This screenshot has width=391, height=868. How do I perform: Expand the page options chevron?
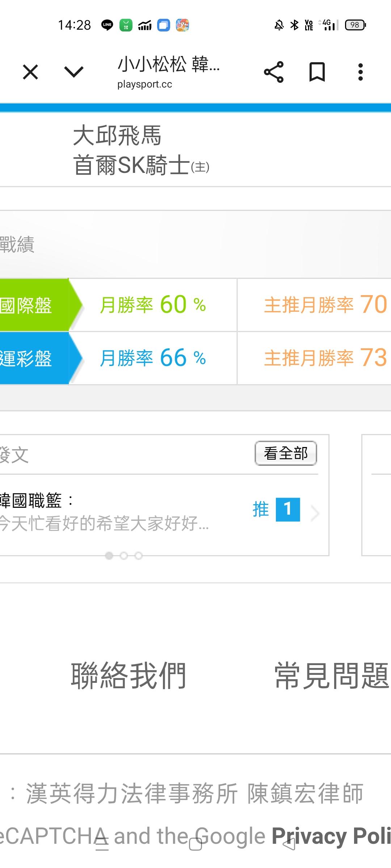point(74,72)
